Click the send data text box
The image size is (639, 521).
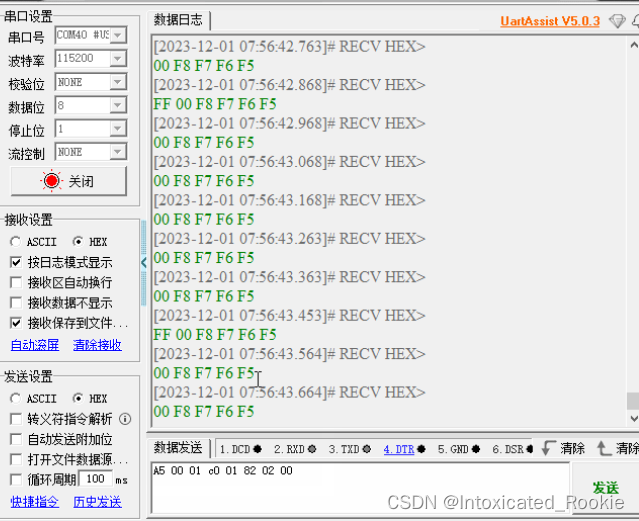click(x=360, y=488)
